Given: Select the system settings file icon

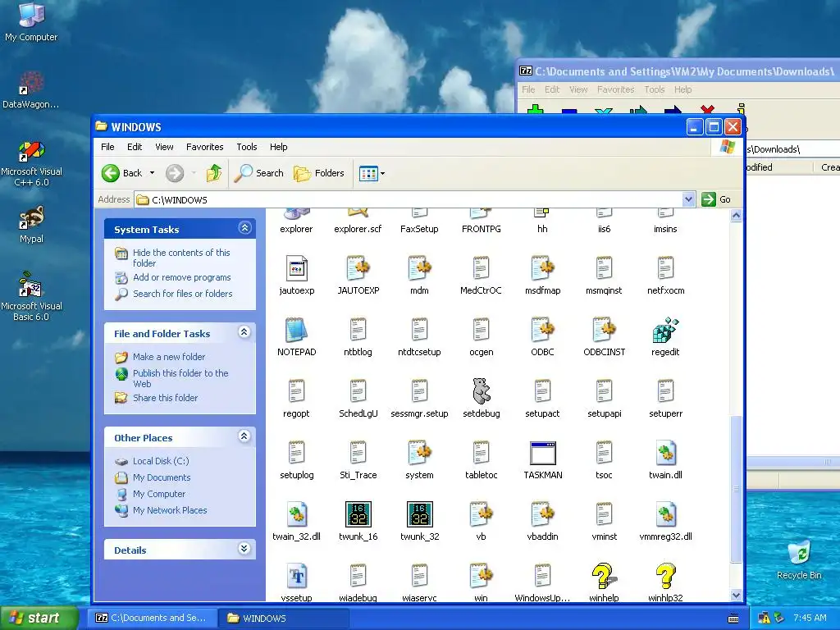Looking at the screenshot, I should pos(419,453).
